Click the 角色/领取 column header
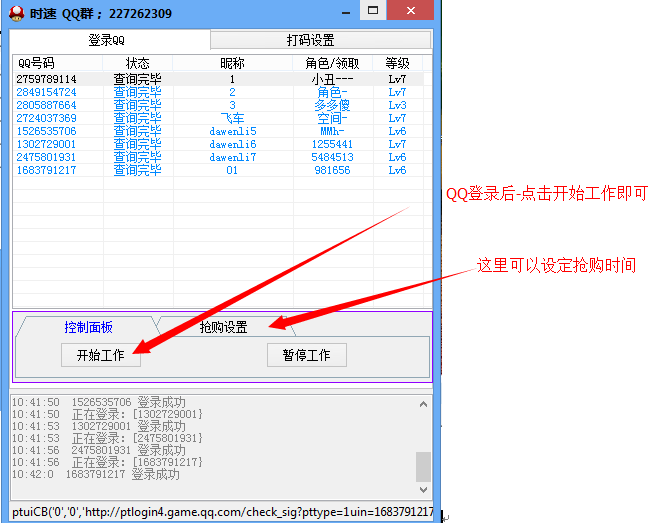Viewport: 666px width, 523px height. click(x=332, y=63)
